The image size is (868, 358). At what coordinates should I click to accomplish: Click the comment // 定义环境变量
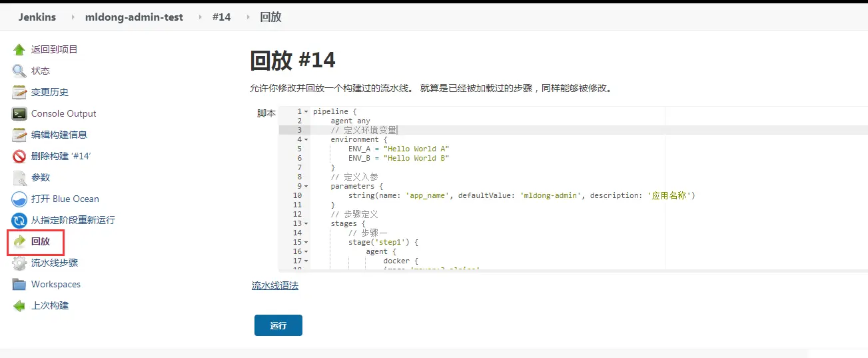(364, 130)
